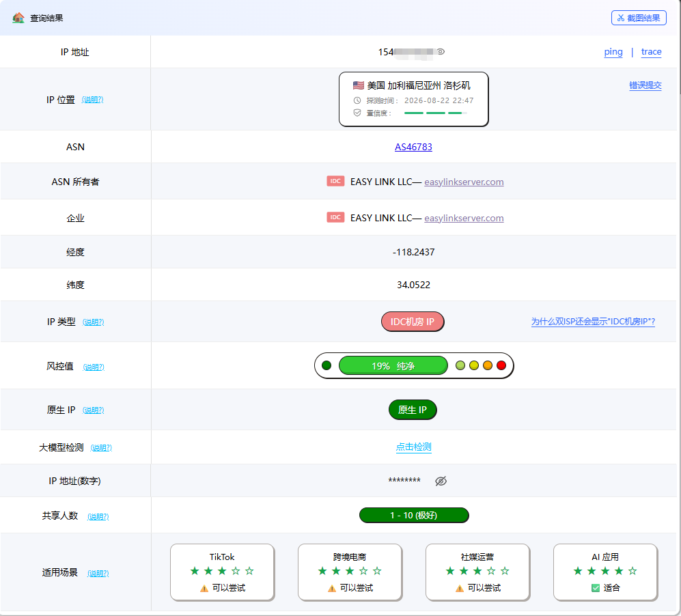Click the 跨境电商 scenario card

click(350, 572)
